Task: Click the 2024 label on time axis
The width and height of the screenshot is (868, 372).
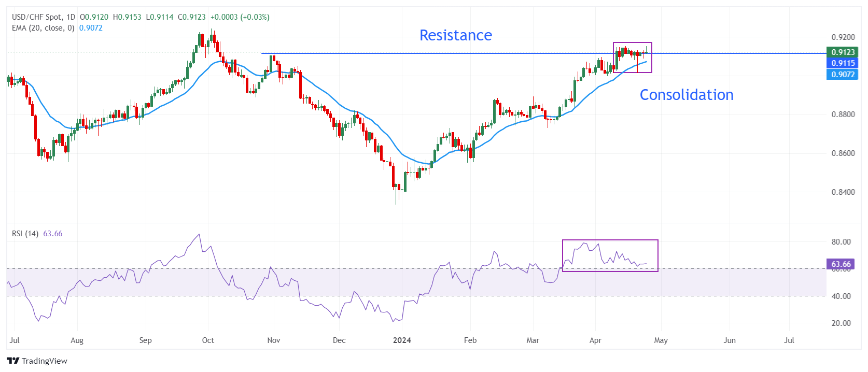Action: click(x=402, y=340)
